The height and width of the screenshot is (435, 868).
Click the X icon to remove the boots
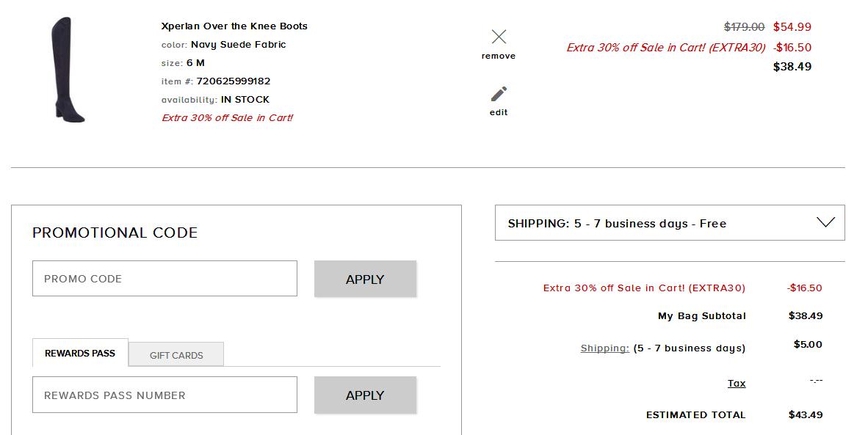point(499,37)
